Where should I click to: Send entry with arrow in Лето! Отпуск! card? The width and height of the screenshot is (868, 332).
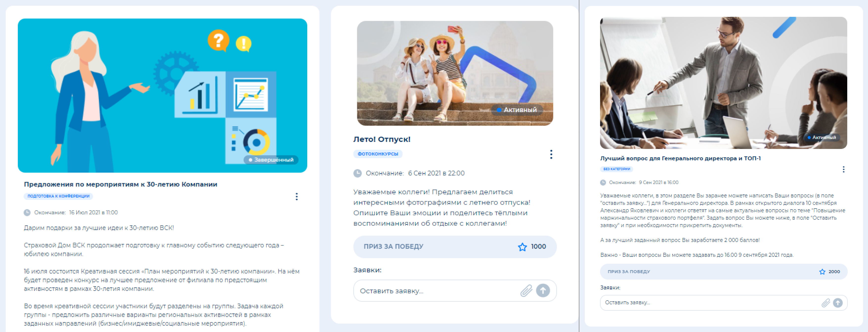pos(543,290)
